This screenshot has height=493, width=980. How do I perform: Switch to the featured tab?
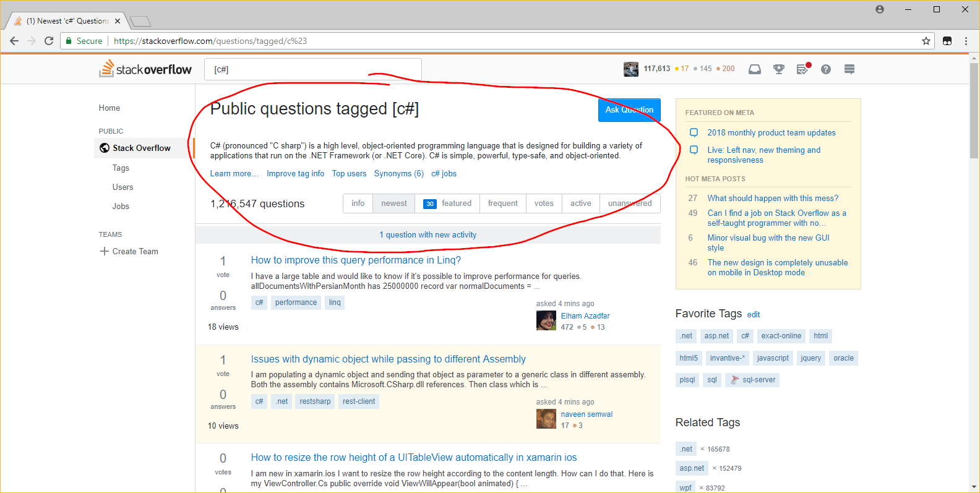447,204
